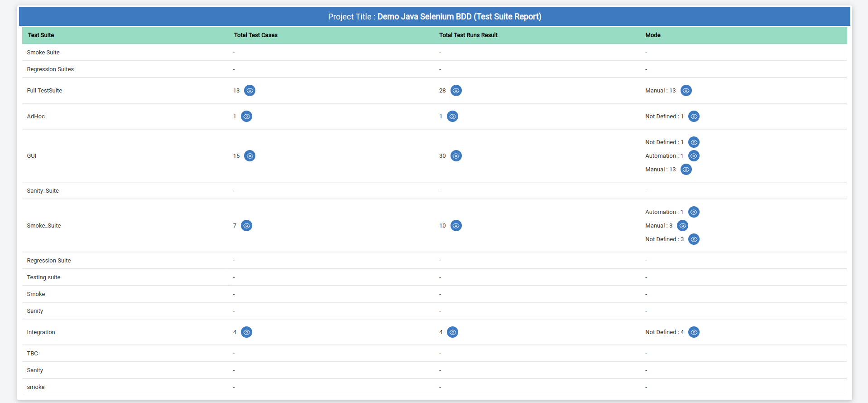Screen dimensions: 868x403
Task: View Integration suite test cases
Action: [246, 332]
